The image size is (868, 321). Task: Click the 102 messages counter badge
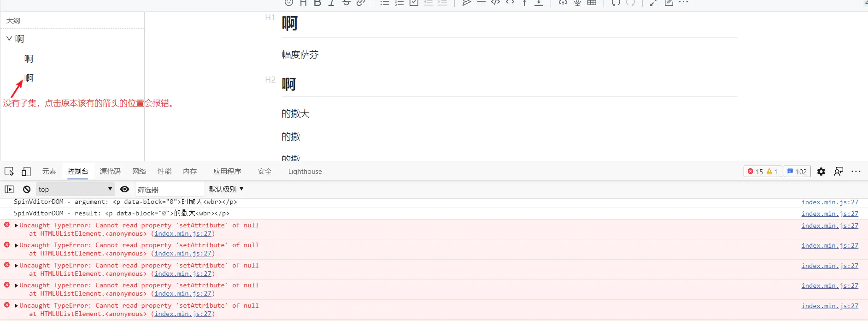(x=797, y=172)
